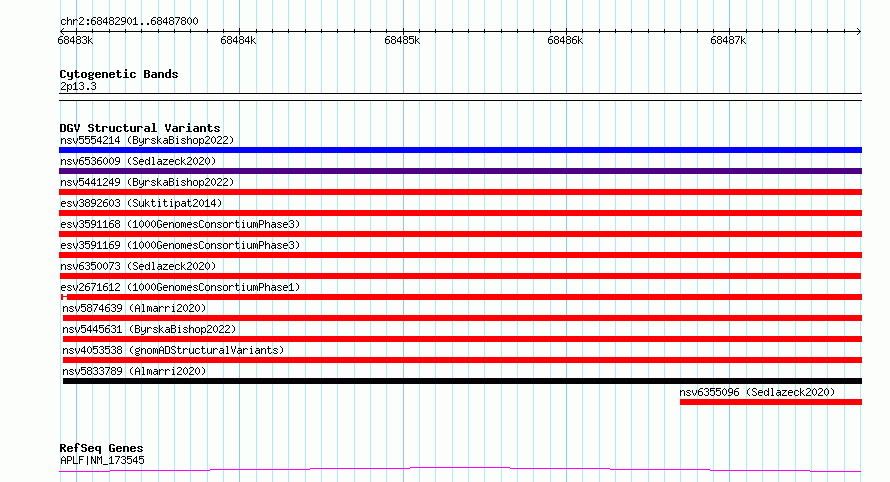Click the nsv4053538 (gnomADStructuralVariants) label
The height and width of the screenshot is (482, 890).
tap(173, 350)
